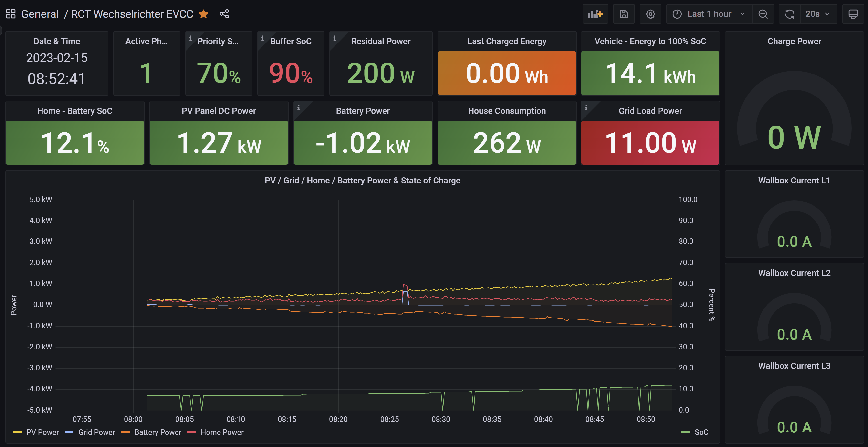Image resolution: width=868 pixels, height=447 pixels.
Task: Open the dashboards grid icon
Action: [11, 14]
